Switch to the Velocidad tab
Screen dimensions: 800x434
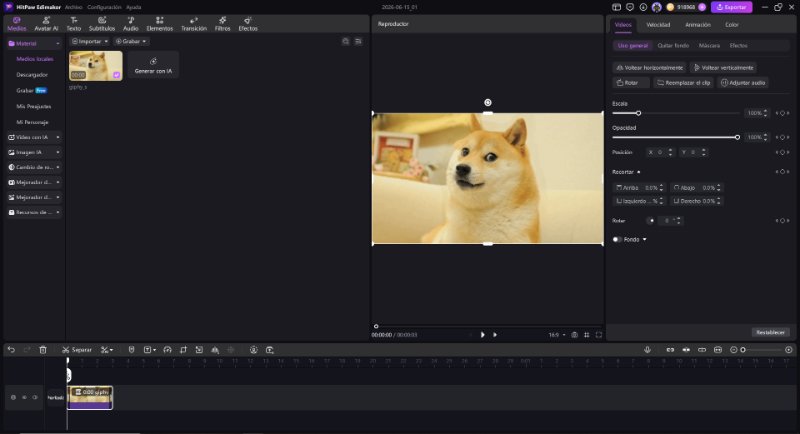[x=658, y=24]
